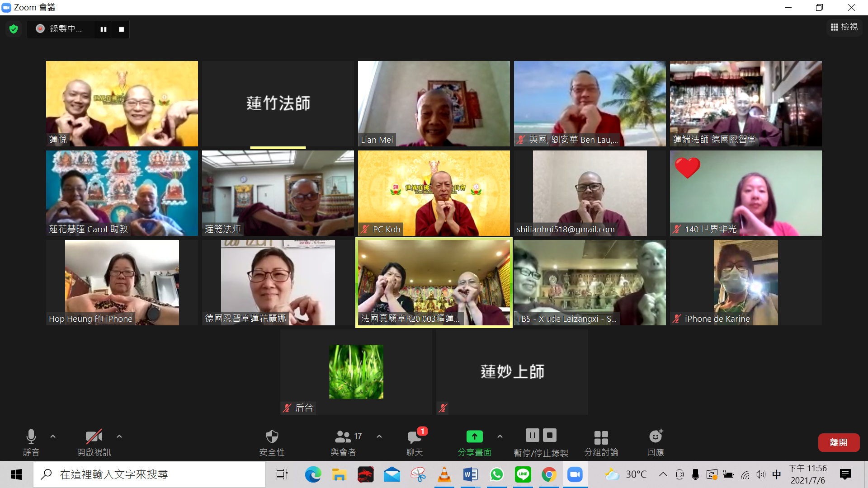The width and height of the screenshot is (868, 488).
Task: Click the green encryption shield icon
Action: pos(14,29)
